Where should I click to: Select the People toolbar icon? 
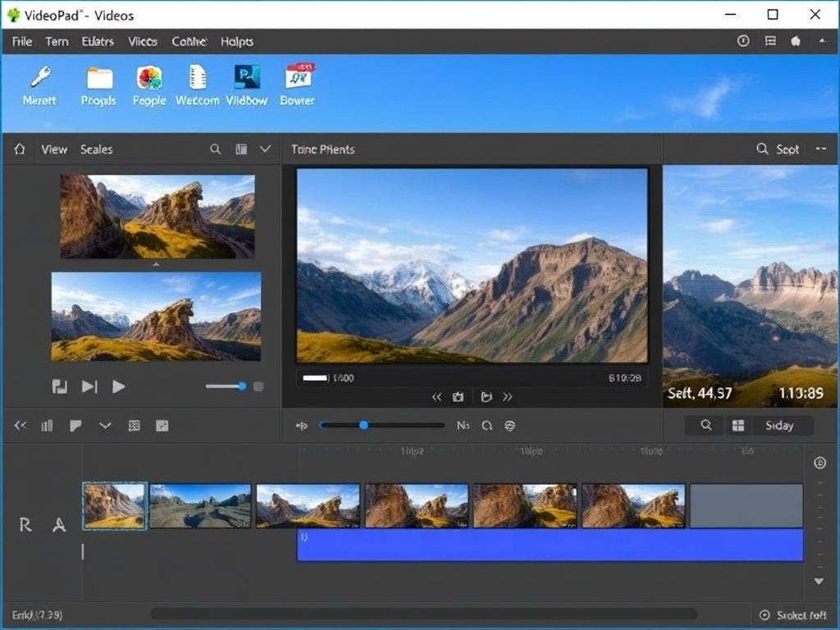tap(148, 82)
